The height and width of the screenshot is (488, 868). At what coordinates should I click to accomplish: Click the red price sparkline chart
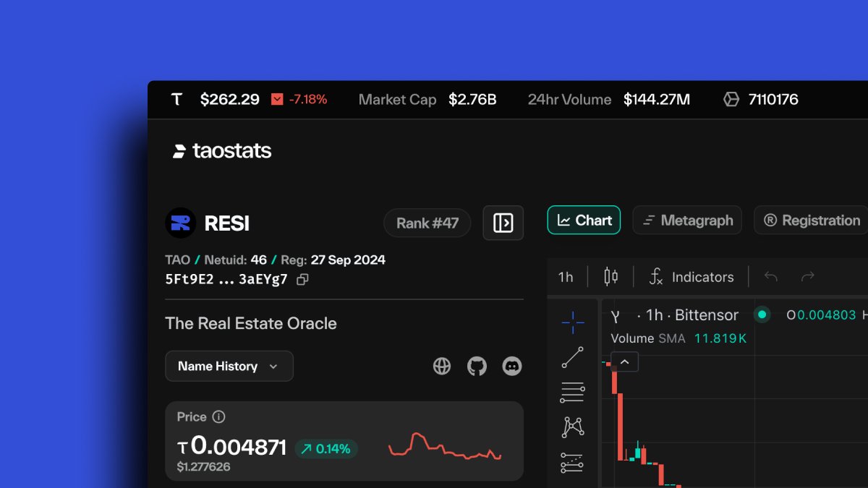[x=445, y=446]
